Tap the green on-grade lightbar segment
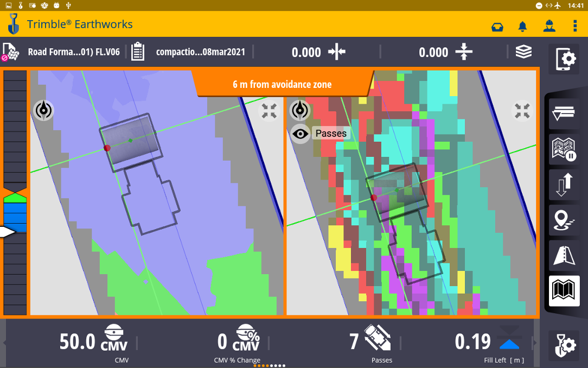 15,198
